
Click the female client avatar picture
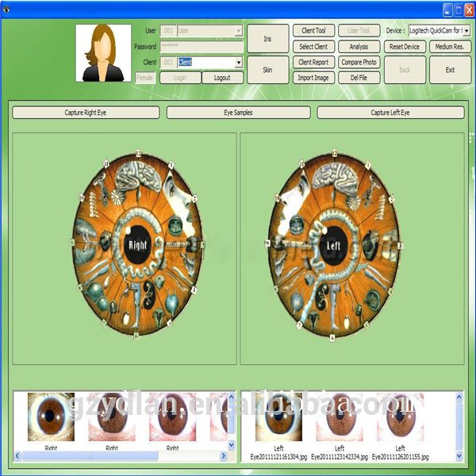tap(103, 53)
